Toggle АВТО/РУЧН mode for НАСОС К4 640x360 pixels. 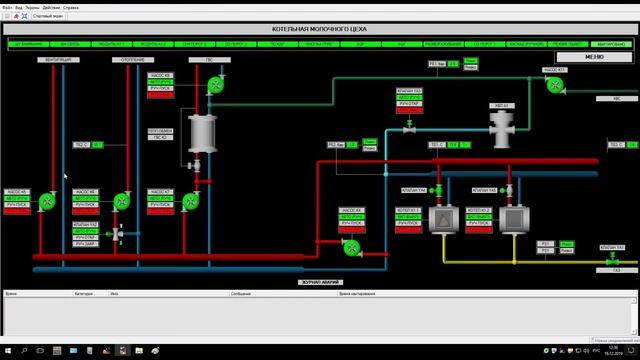[352, 217]
